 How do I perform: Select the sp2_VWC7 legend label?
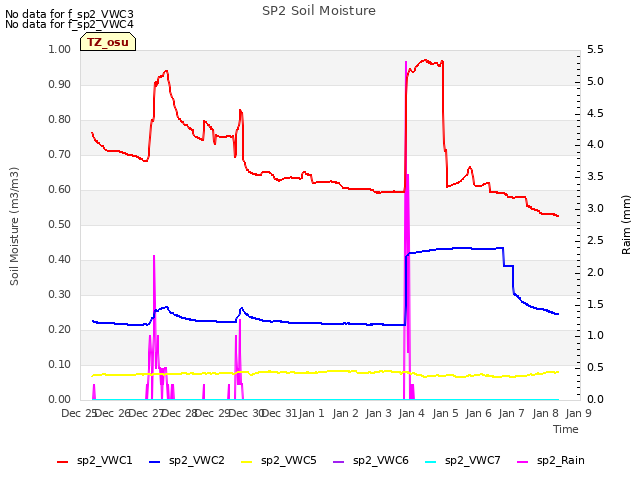(473, 461)
